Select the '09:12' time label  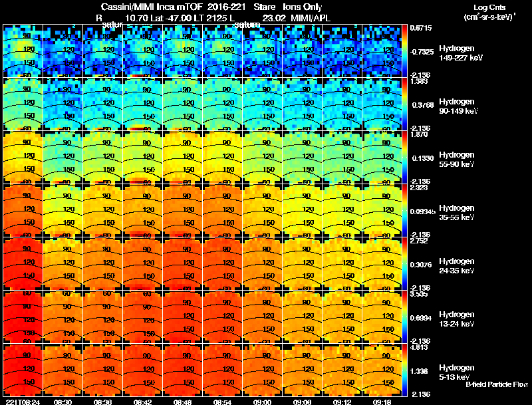342,402
